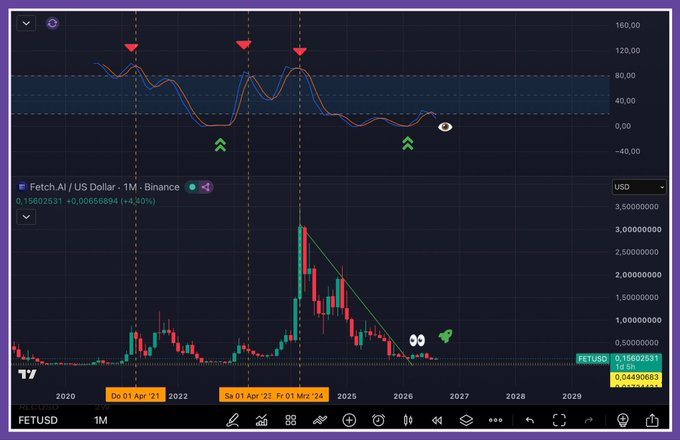Select the red triangle above Mrz '24 line
680x440 pixels.
[x=300, y=52]
